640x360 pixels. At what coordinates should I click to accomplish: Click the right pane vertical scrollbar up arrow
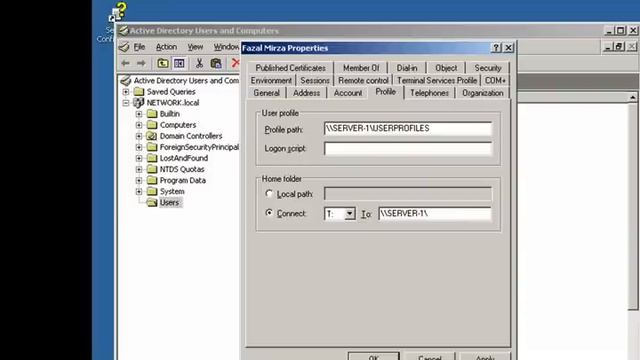click(x=633, y=97)
